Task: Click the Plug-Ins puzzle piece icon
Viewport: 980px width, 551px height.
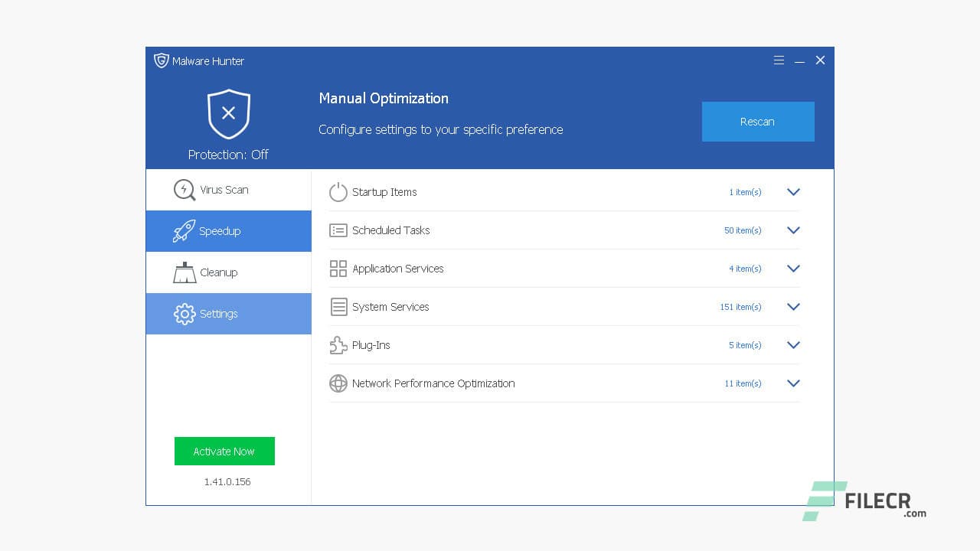Action: pyautogui.click(x=338, y=345)
